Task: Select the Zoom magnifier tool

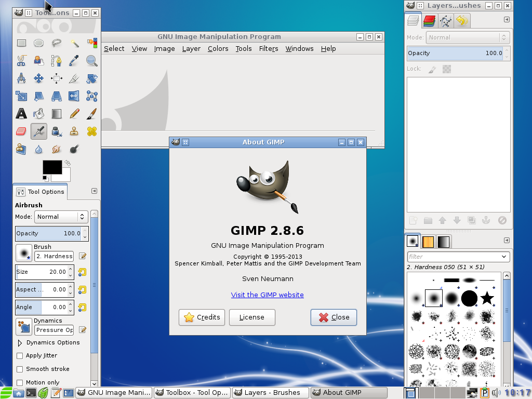Action: tap(91, 61)
